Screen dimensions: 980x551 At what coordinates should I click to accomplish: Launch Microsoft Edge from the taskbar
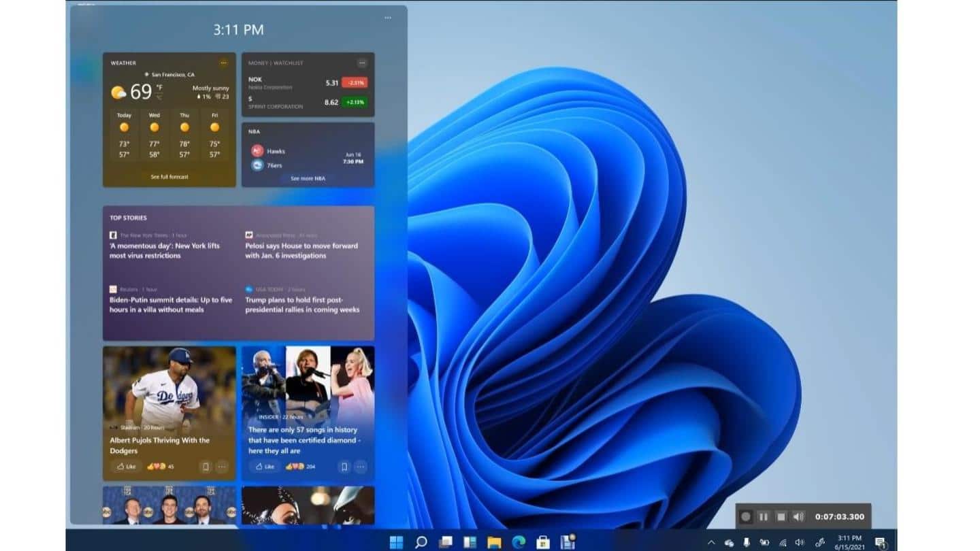pyautogui.click(x=518, y=542)
